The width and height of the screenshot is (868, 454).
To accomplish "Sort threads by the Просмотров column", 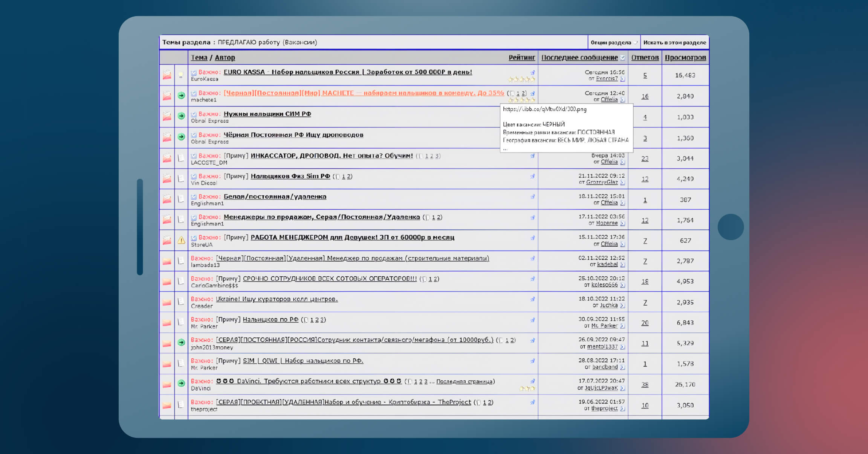I will pyautogui.click(x=685, y=58).
